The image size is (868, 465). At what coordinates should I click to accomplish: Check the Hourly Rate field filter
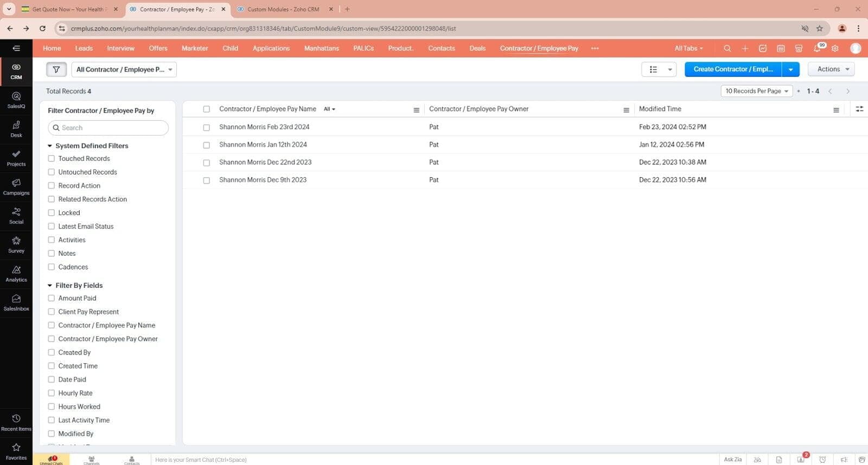(x=52, y=393)
